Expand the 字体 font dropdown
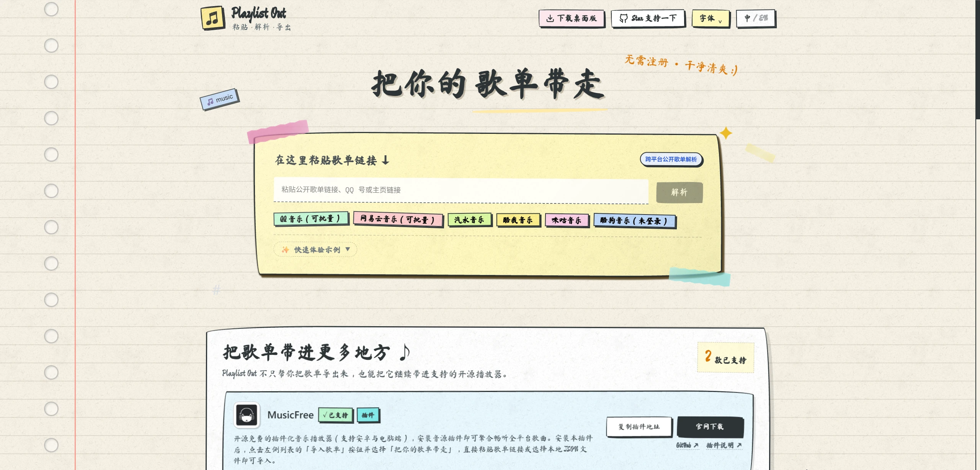The image size is (980, 470). coord(710,18)
